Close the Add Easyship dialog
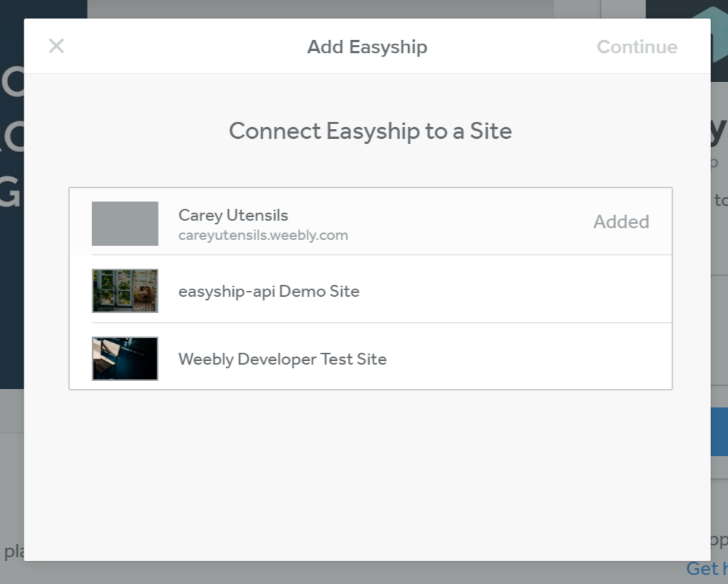Screen dimensions: 728x584 (x=57, y=46)
